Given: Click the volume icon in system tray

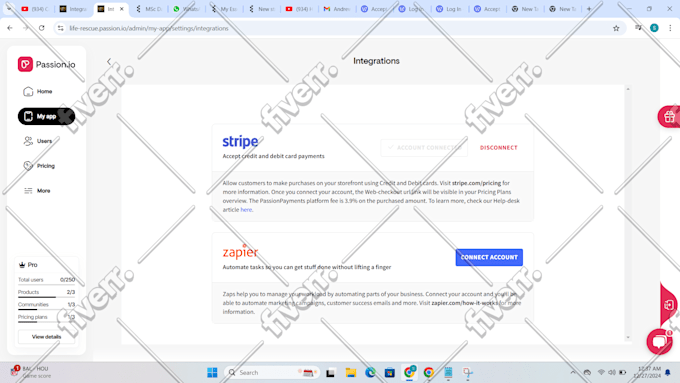Looking at the screenshot, I should [x=611, y=372].
